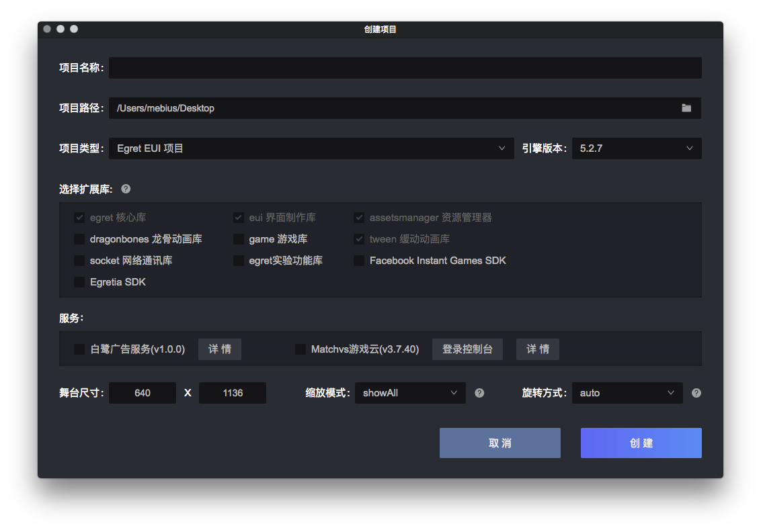The height and width of the screenshot is (532, 761).
Task: Enable the Matchvs游戏云 service
Action: [299, 349]
